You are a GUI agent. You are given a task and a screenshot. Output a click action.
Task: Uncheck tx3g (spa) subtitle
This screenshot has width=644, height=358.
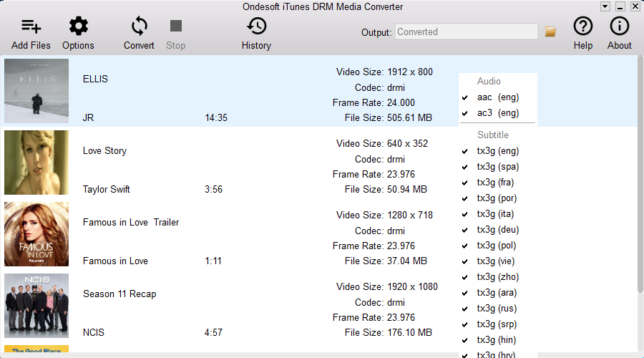(x=465, y=167)
